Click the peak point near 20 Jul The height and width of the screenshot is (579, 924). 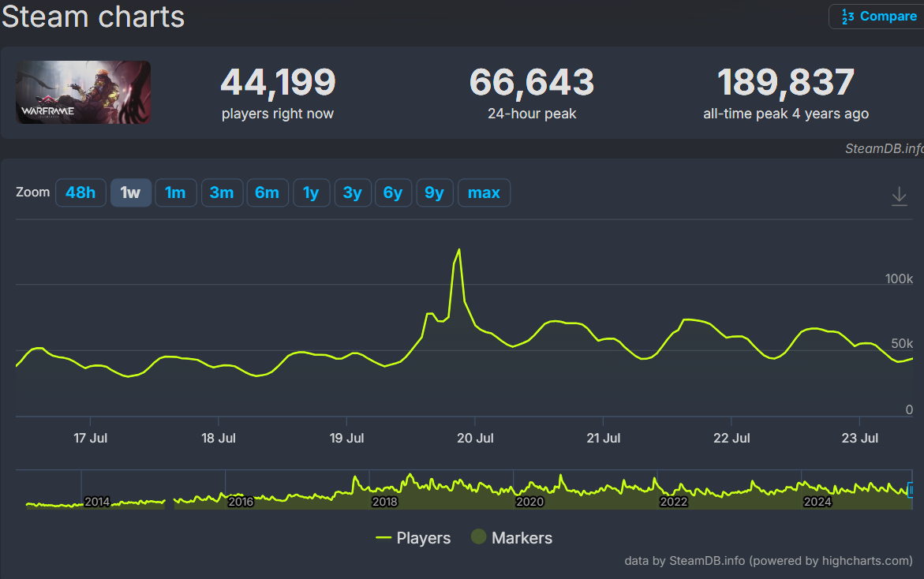tap(459, 250)
